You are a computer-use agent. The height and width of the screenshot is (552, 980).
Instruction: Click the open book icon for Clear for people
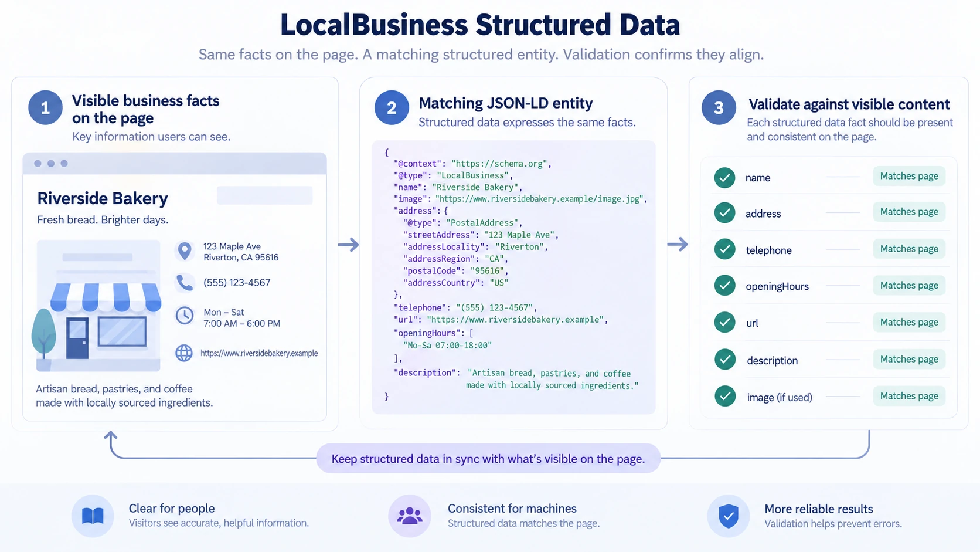click(x=93, y=516)
